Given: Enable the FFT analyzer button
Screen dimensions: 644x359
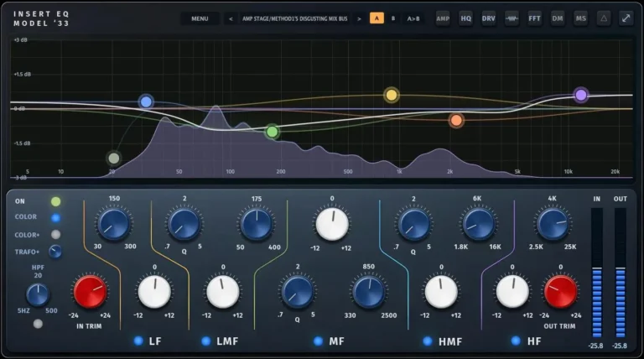Looking at the screenshot, I should (534, 18).
